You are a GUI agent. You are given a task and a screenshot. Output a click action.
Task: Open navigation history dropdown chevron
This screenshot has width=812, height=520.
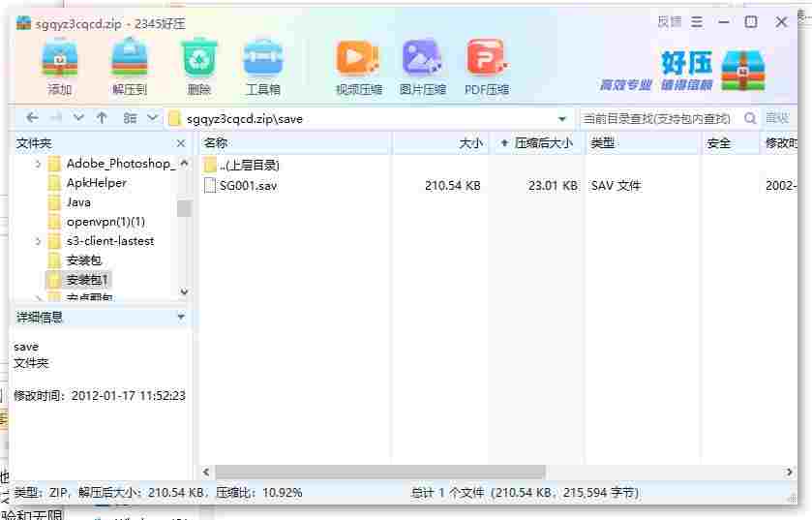(78, 118)
